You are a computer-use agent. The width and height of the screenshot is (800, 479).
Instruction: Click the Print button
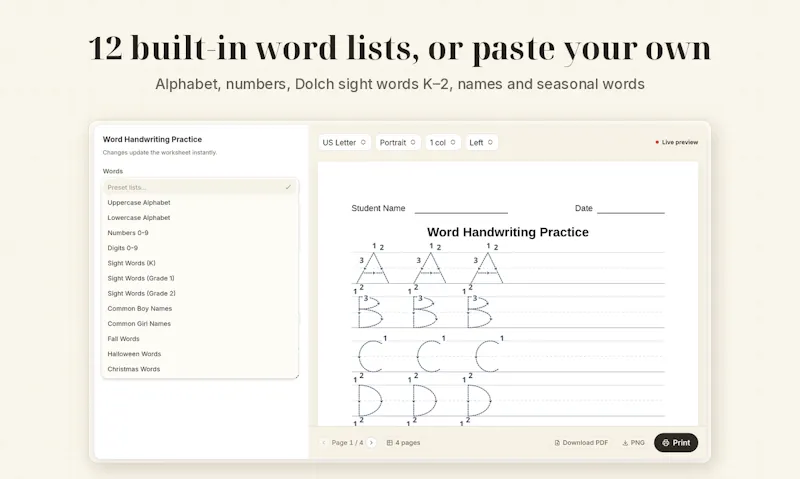676,443
